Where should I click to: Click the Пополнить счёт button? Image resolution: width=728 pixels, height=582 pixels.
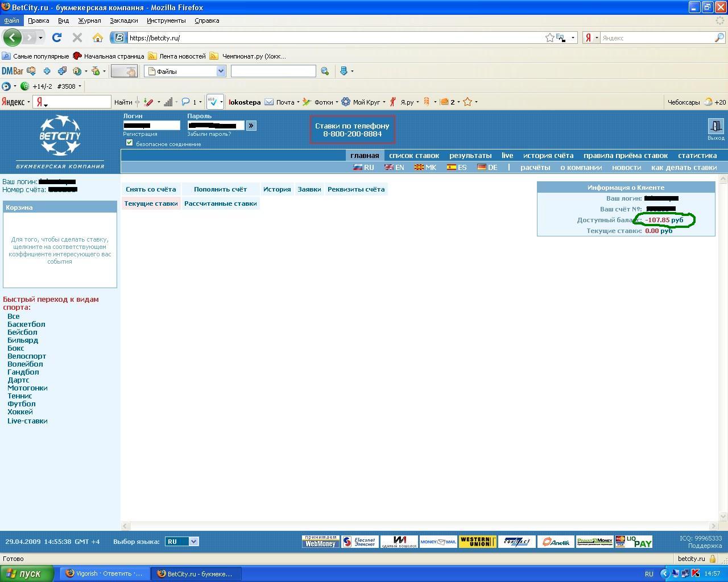pyautogui.click(x=220, y=189)
